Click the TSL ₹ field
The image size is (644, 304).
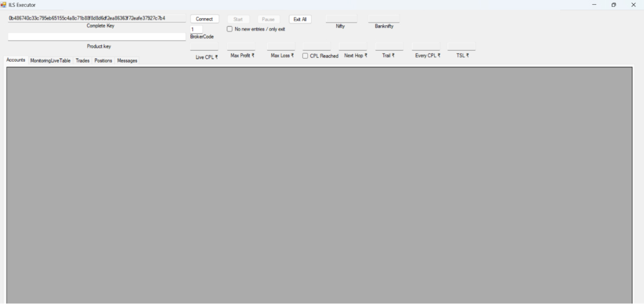tap(462, 46)
